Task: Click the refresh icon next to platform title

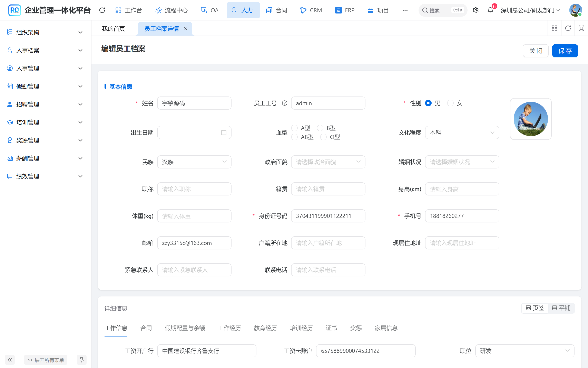Action: pyautogui.click(x=102, y=10)
